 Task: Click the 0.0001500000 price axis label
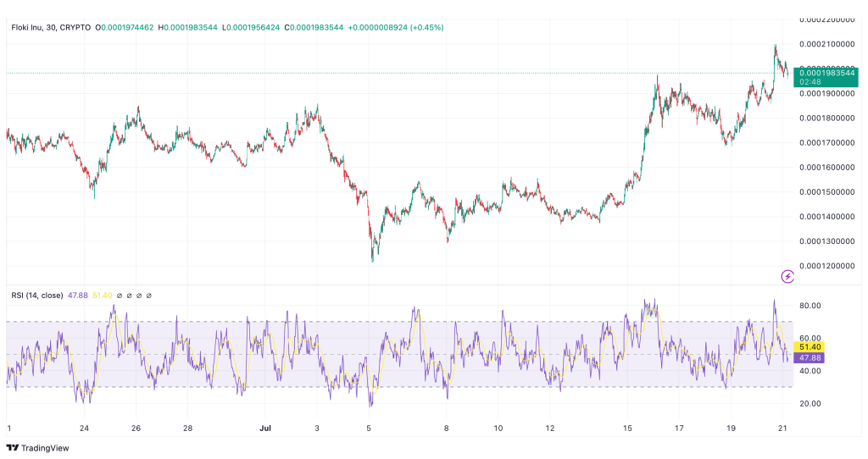(827, 192)
